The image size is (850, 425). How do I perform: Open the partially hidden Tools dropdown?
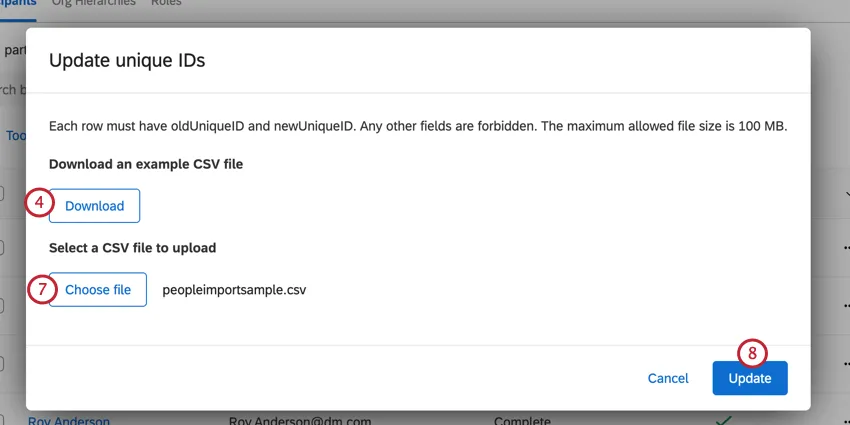pos(15,135)
